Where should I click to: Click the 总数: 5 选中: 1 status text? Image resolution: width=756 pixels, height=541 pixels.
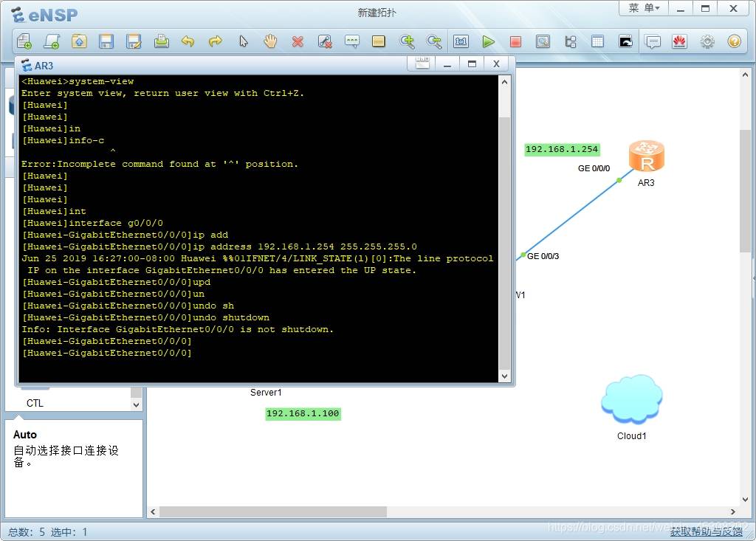coord(48,532)
